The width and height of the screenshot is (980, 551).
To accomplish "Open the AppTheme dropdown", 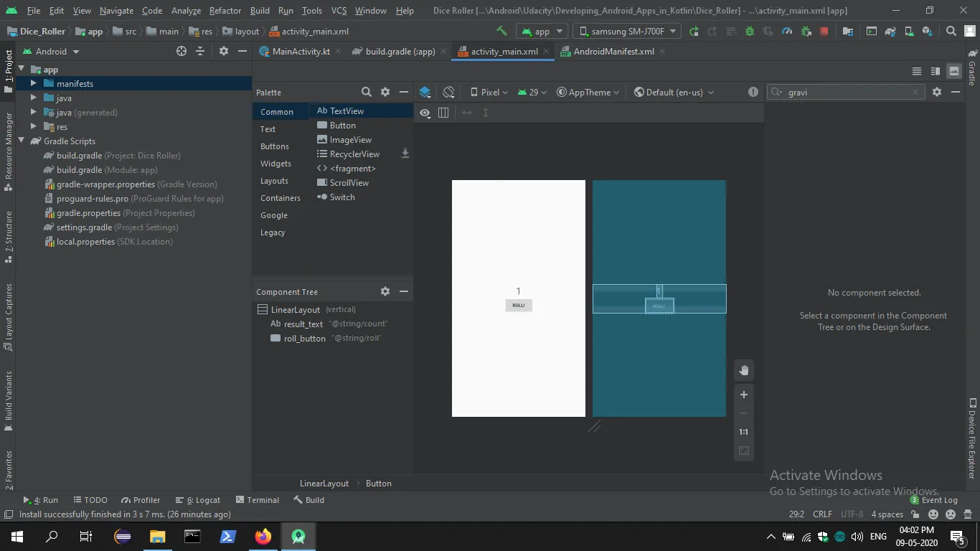I will pos(588,92).
